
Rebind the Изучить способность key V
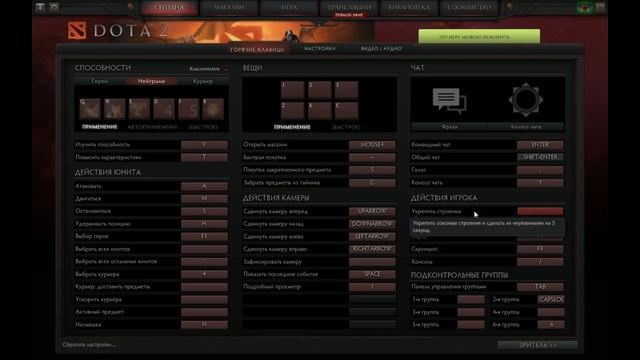pyautogui.click(x=204, y=145)
